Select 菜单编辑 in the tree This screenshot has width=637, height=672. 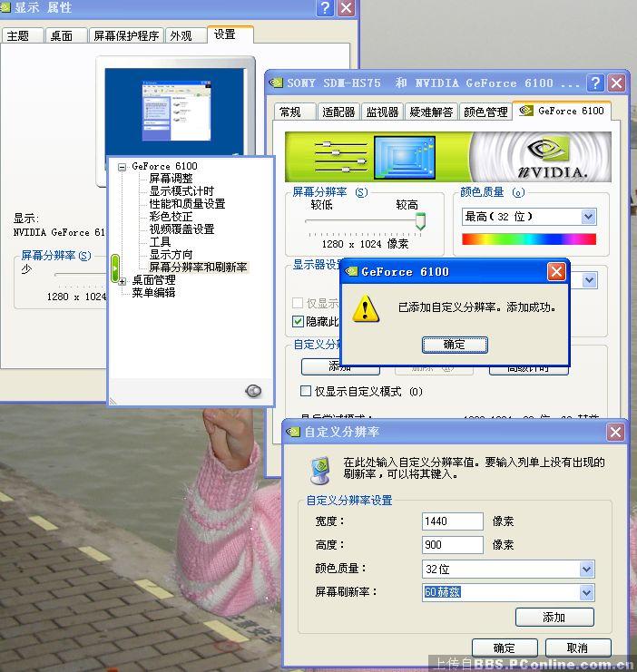pos(153,293)
